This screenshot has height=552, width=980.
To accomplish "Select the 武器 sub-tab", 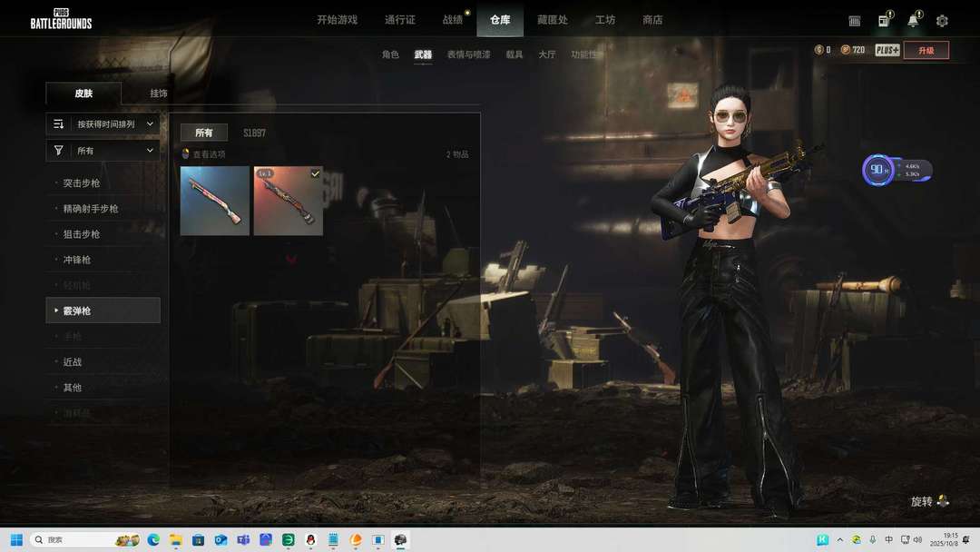I will [423, 54].
